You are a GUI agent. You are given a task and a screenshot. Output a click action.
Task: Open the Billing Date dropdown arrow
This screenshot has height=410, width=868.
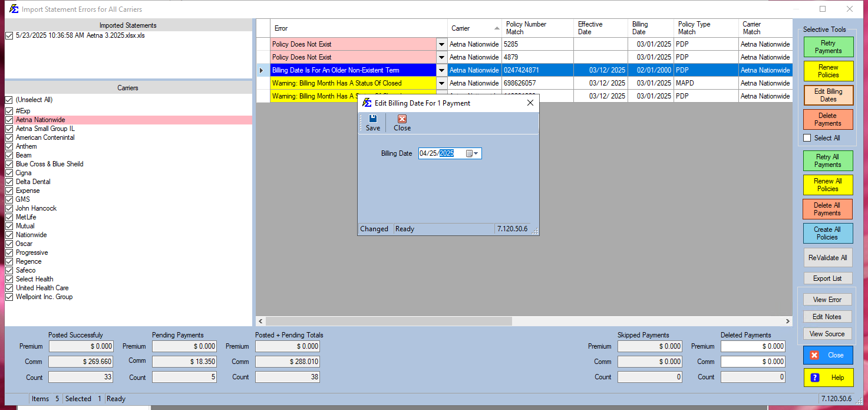tap(476, 153)
